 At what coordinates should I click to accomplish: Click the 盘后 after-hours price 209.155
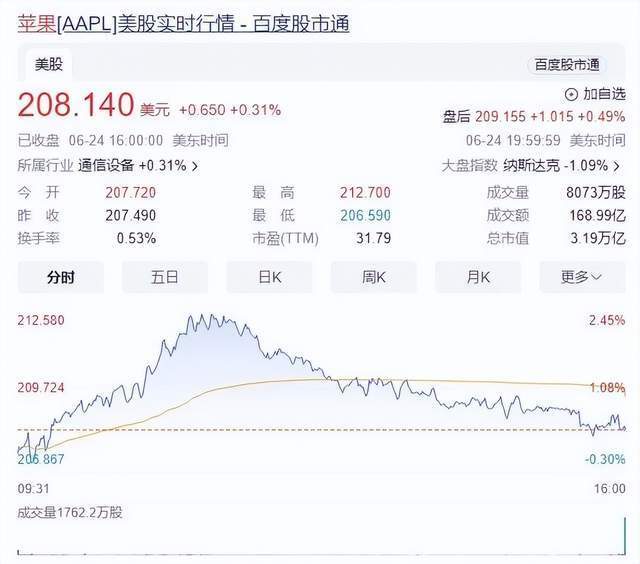(500, 117)
